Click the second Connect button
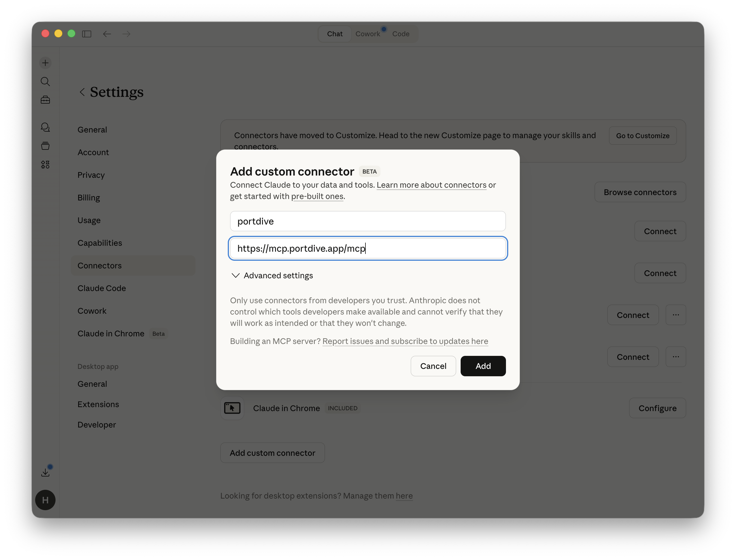The width and height of the screenshot is (736, 560). (660, 273)
